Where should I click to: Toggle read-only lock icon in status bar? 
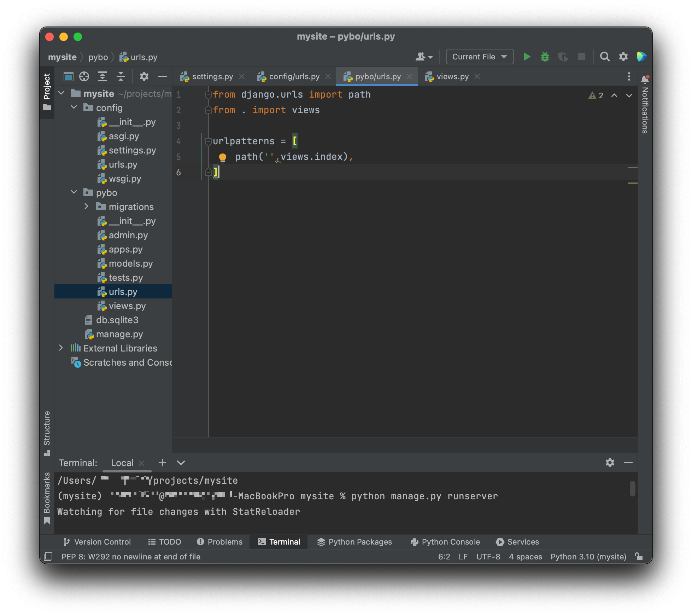639,557
